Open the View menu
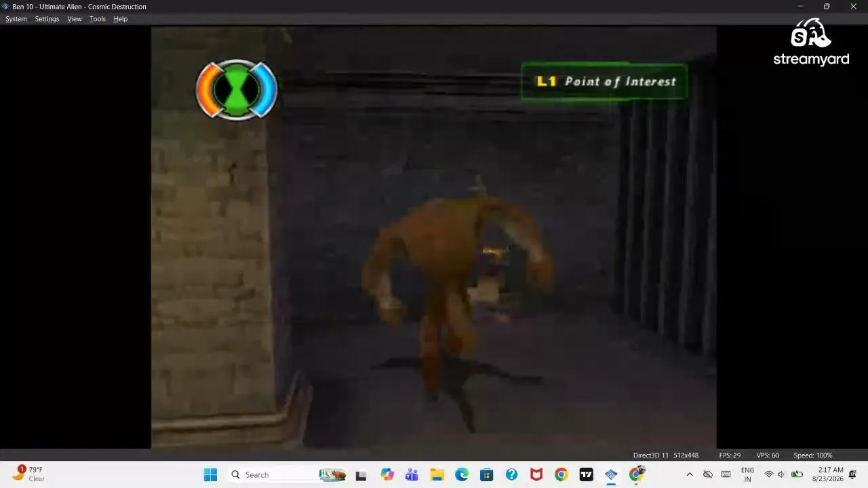868x488 pixels. click(x=75, y=19)
